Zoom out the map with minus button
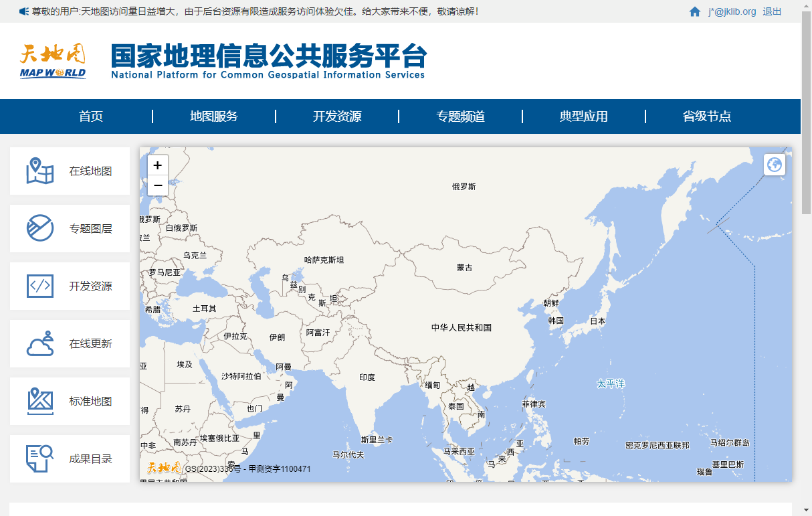This screenshot has height=516, width=812. click(x=158, y=185)
